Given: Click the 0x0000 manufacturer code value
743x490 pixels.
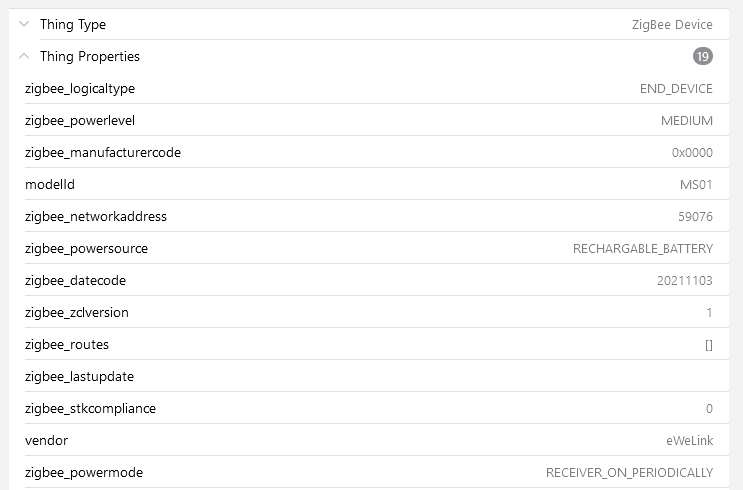Looking at the screenshot, I should (692, 153).
